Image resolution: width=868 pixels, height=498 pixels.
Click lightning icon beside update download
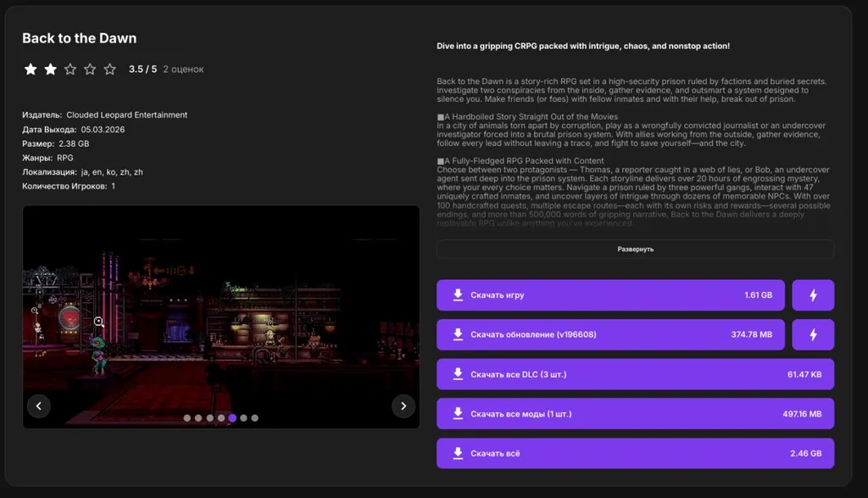tap(813, 335)
